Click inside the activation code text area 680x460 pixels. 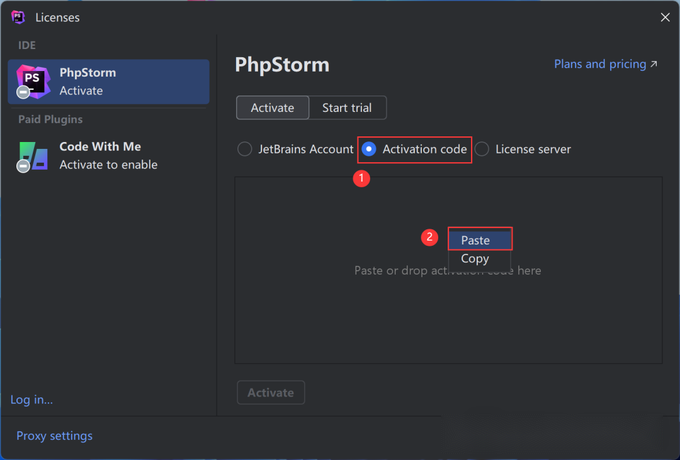point(448,312)
